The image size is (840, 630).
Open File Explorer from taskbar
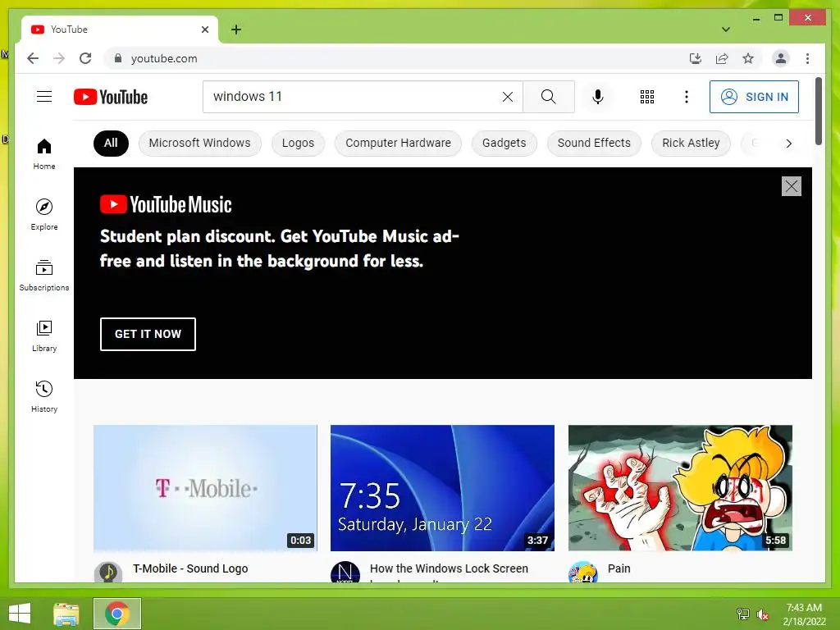pyautogui.click(x=66, y=614)
